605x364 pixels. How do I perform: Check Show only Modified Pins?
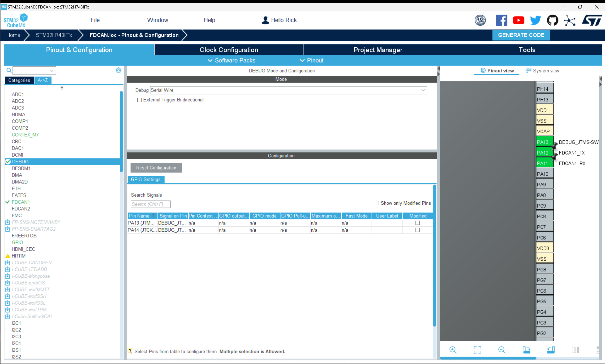(x=377, y=203)
